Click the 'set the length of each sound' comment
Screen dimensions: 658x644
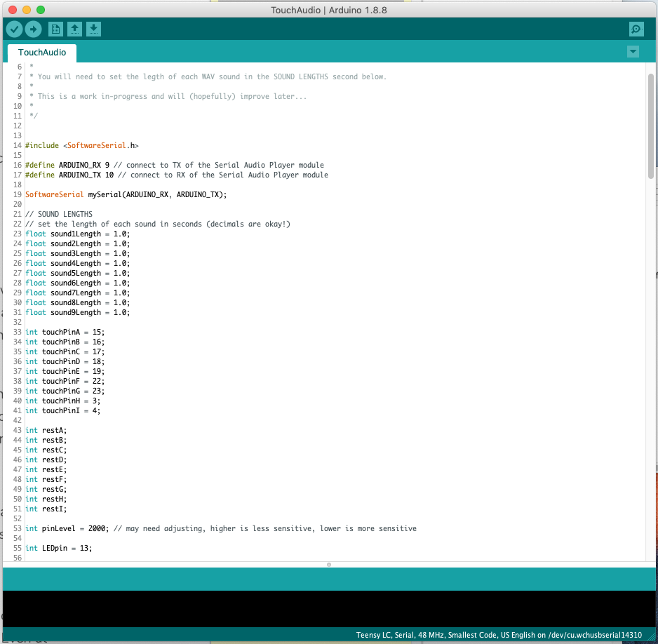tap(158, 224)
